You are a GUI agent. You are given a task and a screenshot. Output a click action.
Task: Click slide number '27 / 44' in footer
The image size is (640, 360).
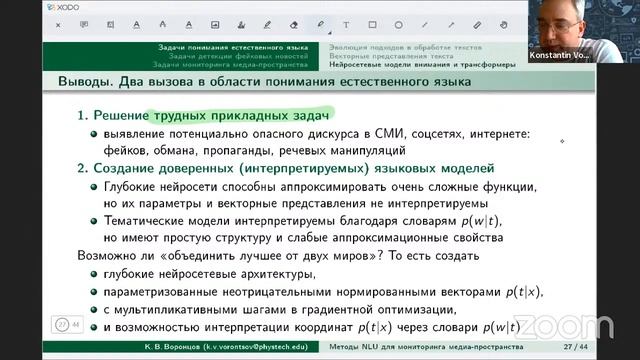(x=576, y=347)
